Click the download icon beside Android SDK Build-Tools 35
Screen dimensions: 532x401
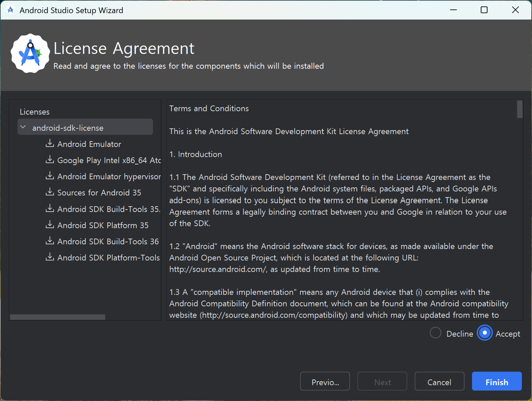click(x=50, y=209)
